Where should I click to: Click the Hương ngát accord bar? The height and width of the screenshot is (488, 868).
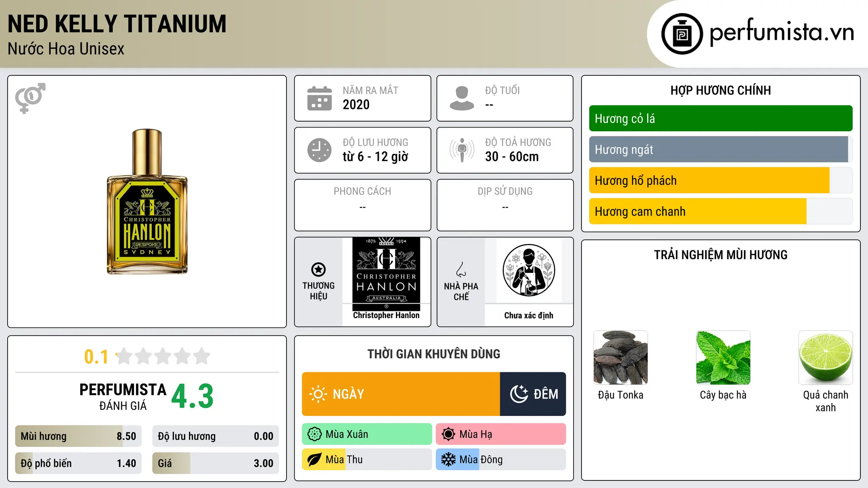click(x=721, y=150)
